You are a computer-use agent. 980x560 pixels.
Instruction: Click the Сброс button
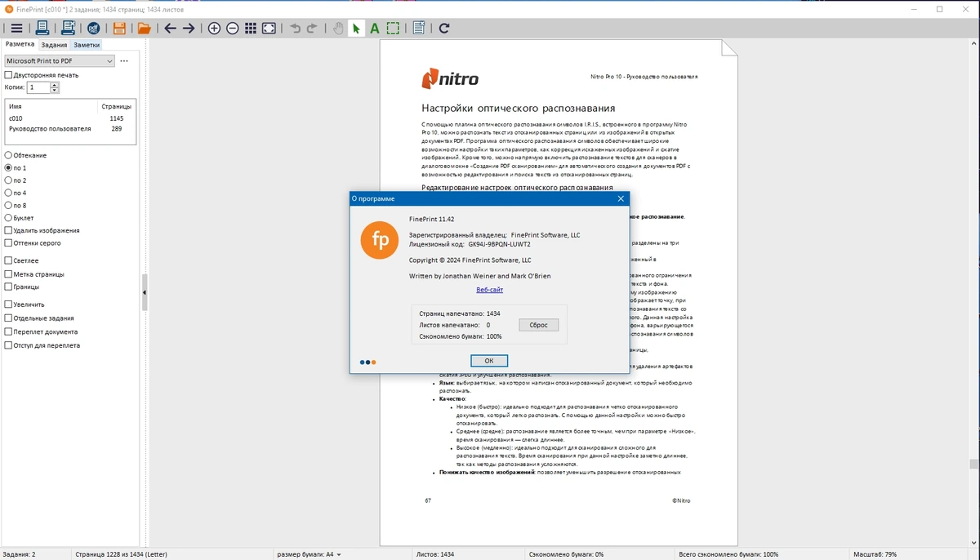pos(539,325)
